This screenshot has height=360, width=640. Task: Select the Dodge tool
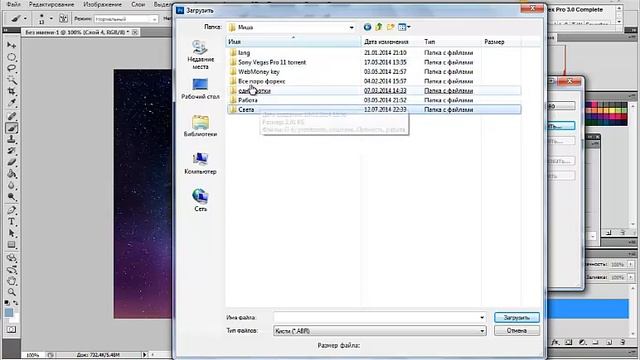(x=11, y=197)
